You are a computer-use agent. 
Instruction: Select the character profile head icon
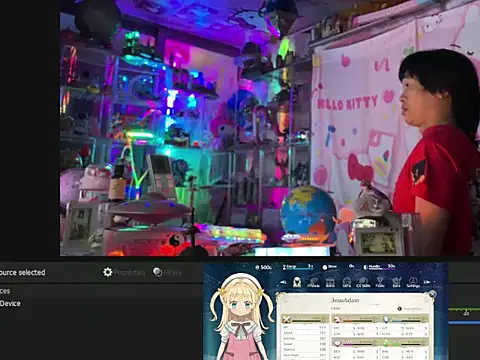(x=297, y=282)
